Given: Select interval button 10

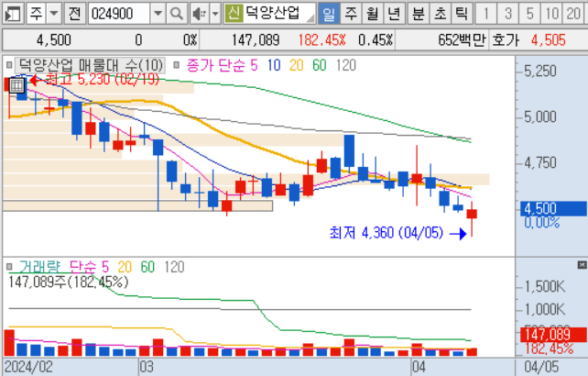Looking at the screenshot, I should [x=551, y=14].
